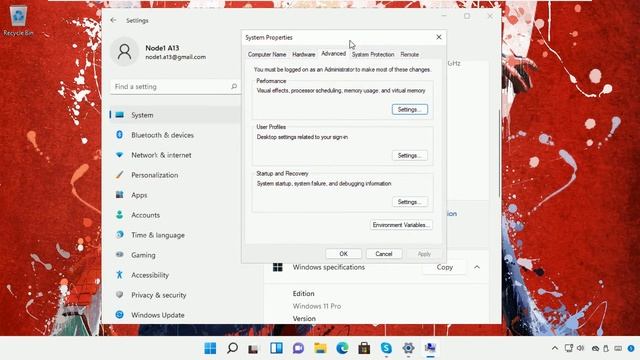
Task: Click the Windows specifications logo icon
Action: (278, 267)
